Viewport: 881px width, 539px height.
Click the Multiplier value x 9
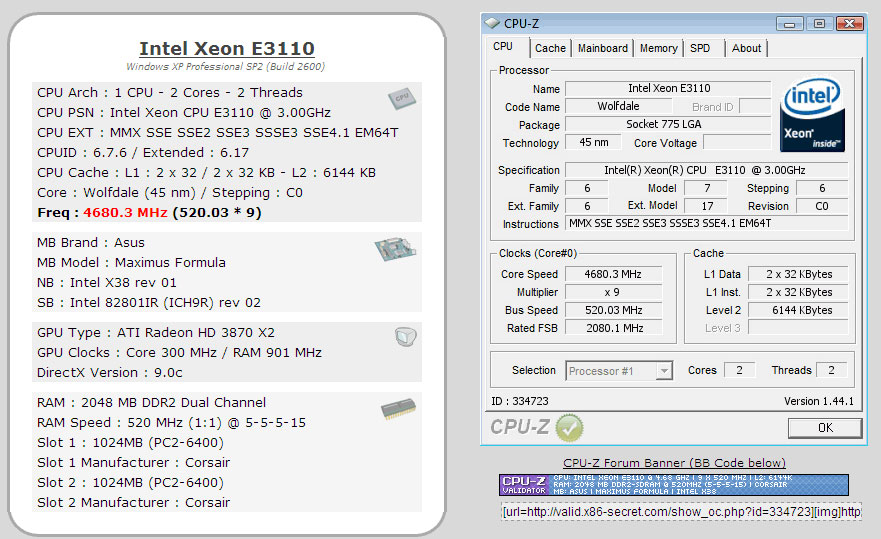click(613, 292)
